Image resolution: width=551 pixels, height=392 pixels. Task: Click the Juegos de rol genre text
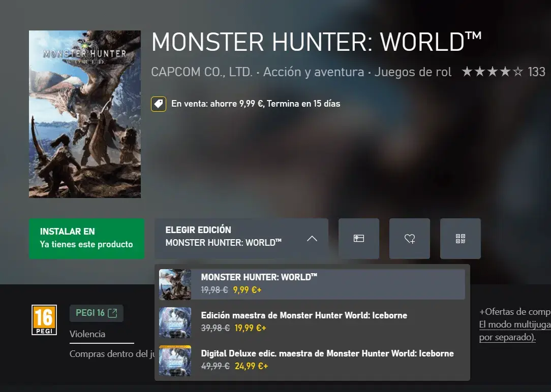(x=413, y=72)
